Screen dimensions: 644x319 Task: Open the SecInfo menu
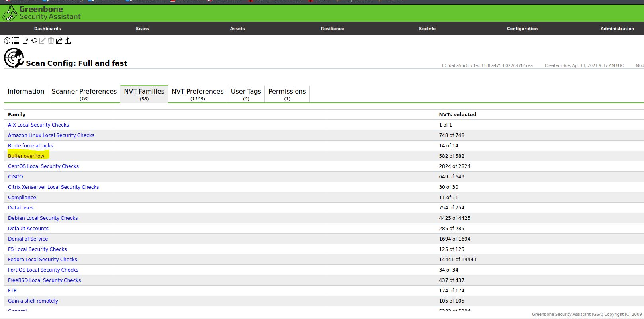[x=427, y=29]
